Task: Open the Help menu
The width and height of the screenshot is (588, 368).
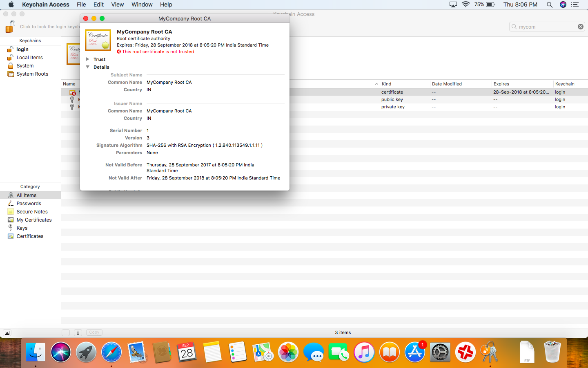Action: tap(166, 4)
